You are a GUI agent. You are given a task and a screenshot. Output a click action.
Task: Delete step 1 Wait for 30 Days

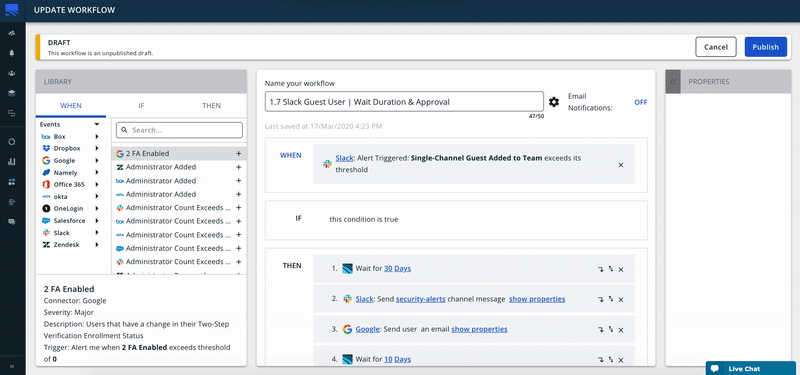tap(620, 269)
